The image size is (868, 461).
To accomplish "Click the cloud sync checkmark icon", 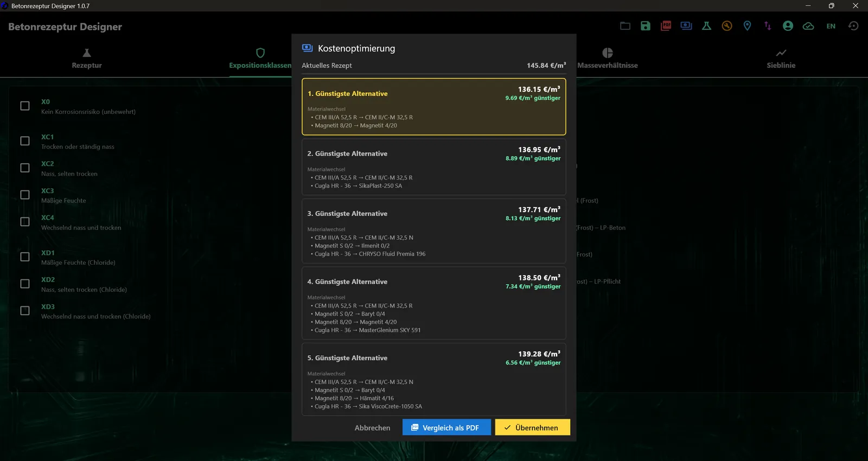I will pos(808,26).
